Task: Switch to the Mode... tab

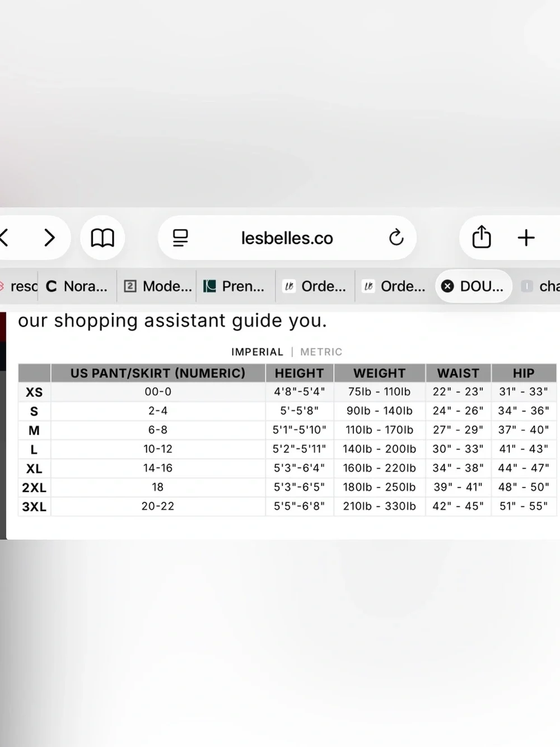Action: pyautogui.click(x=157, y=286)
